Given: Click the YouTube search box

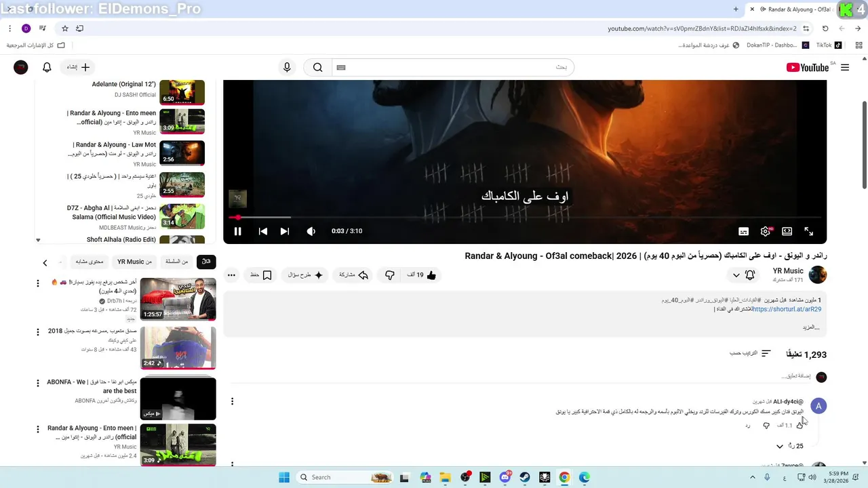Looking at the screenshot, I should pos(453,67).
